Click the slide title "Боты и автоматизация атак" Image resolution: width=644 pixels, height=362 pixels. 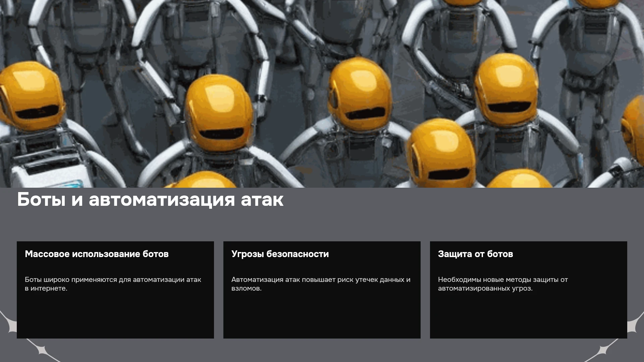coord(150,200)
